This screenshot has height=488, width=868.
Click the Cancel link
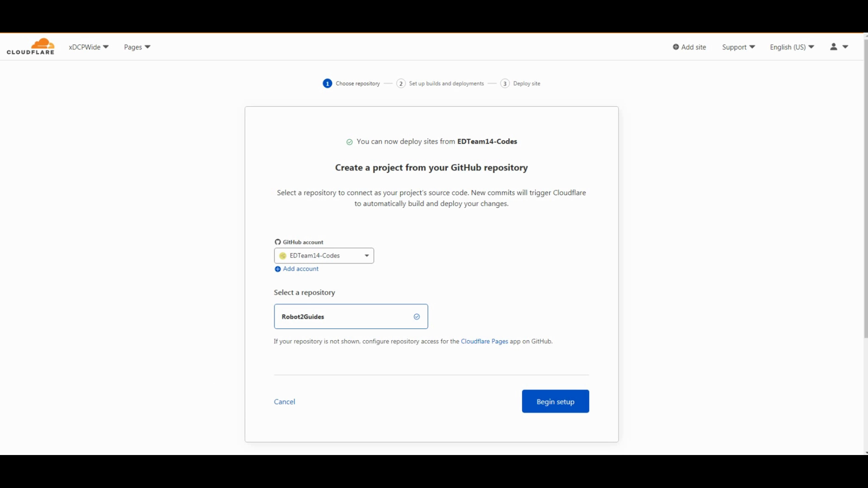pos(284,402)
